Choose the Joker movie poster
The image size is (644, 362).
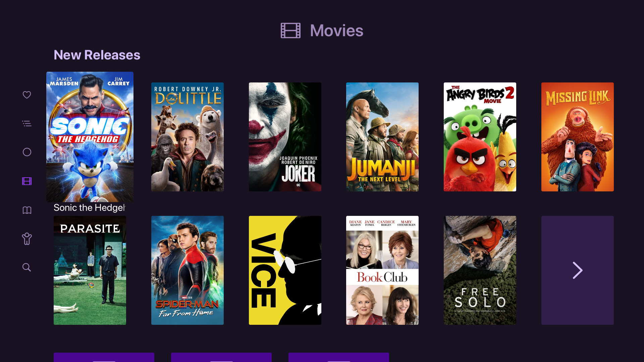pos(285,137)
